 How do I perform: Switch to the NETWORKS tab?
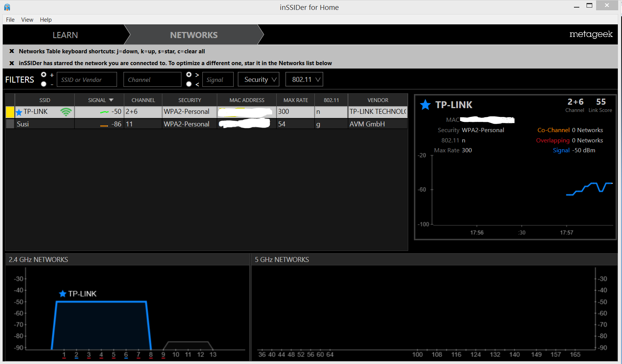tap(194, 35)
